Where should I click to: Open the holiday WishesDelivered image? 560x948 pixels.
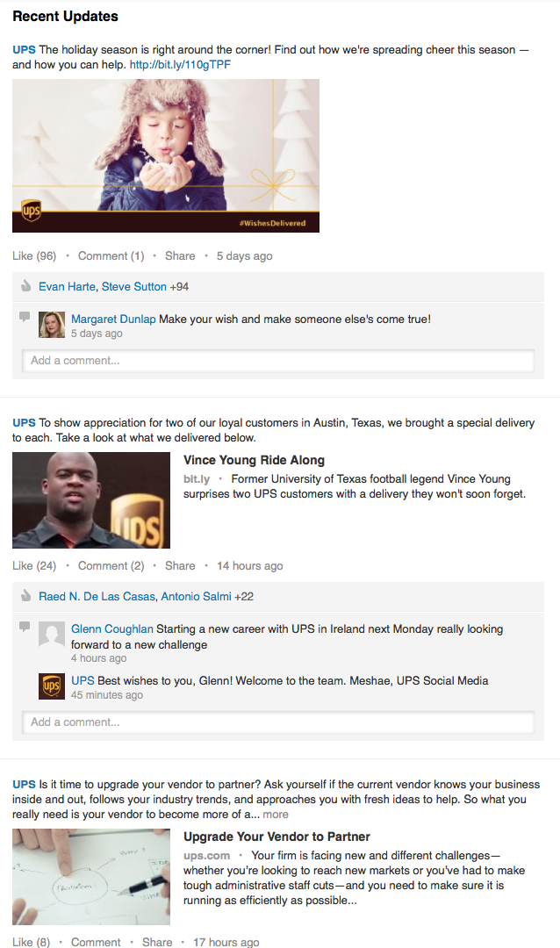166,155
